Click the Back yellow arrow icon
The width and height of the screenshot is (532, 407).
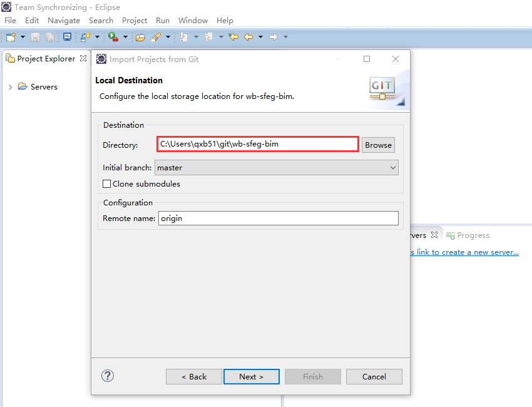248,37
